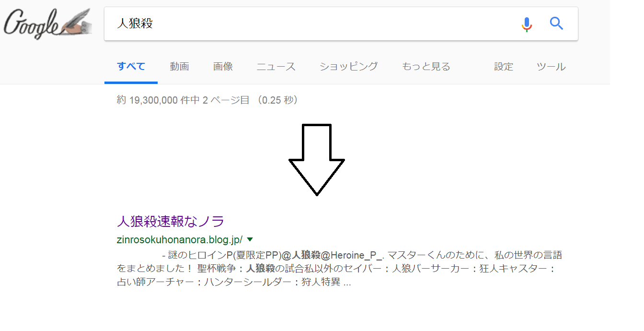The height and width of the screenshot is (331, 644).
Task: Click the snippet text mentioning 謎のヒロインP
Action: point(339,269)
